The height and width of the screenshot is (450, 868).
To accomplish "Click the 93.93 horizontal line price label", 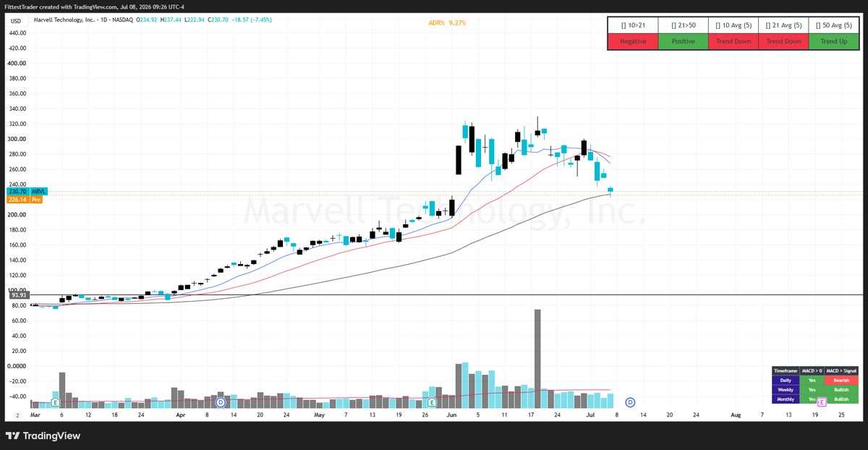I will tap(18, 294).
